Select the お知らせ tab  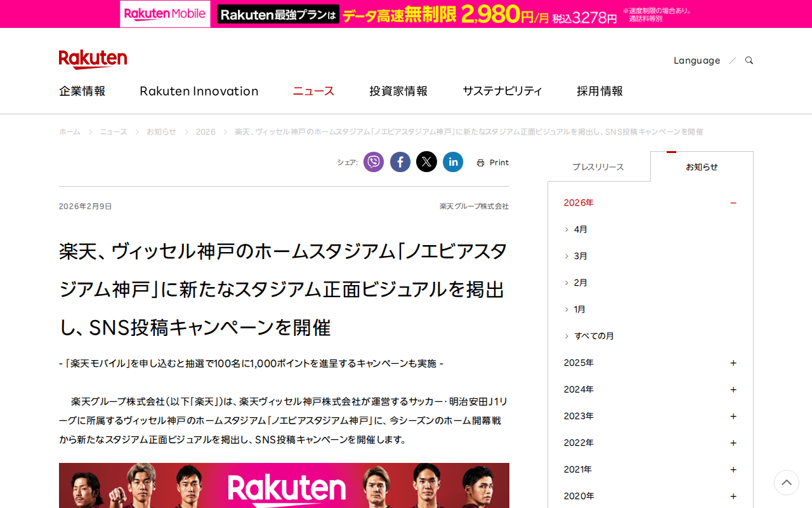[x=702, y=167]
